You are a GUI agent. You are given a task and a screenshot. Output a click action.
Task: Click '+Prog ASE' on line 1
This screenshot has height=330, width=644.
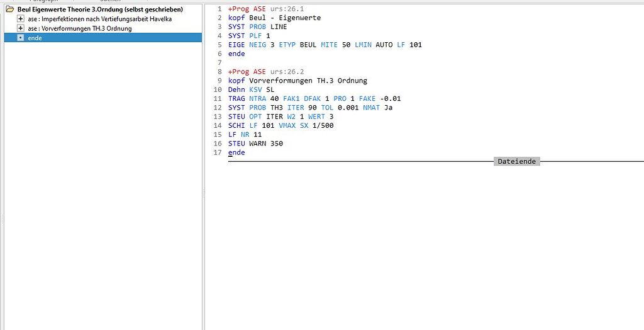pos(247,9)
